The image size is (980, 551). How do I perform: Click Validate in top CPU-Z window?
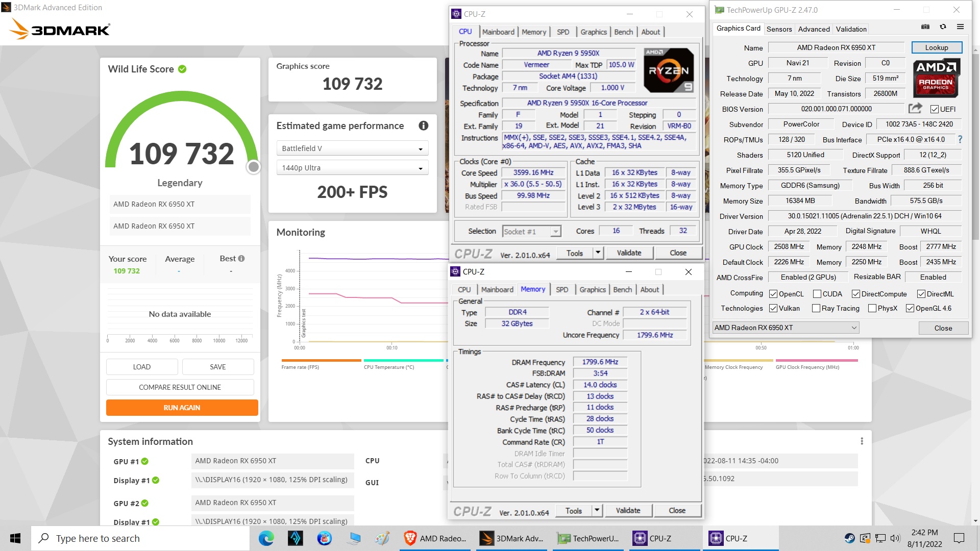tap(629, 253)
